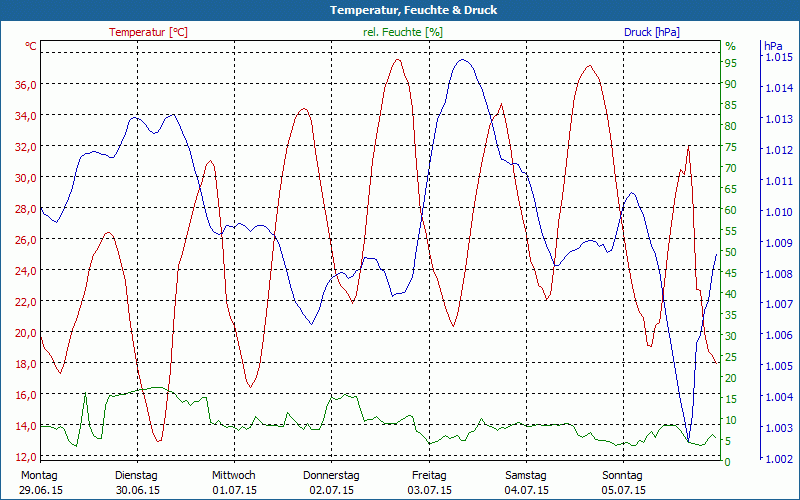Click the 12,0 tick on the temperature axis
The image size is (800, 500).
point(26,456)
